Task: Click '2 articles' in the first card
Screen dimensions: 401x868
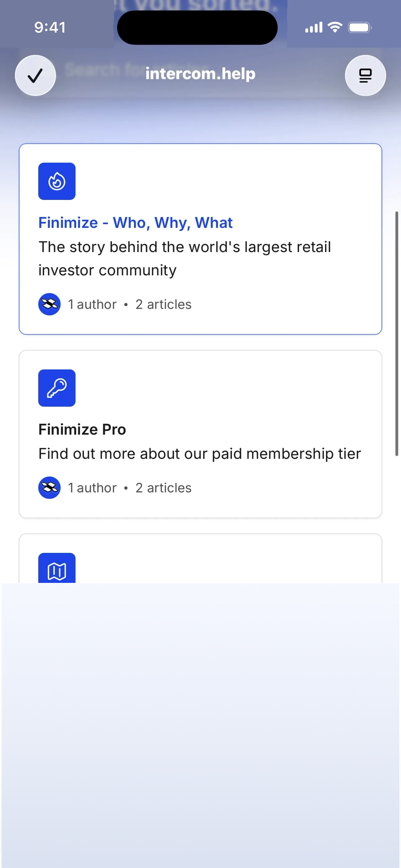Action: 163,304
